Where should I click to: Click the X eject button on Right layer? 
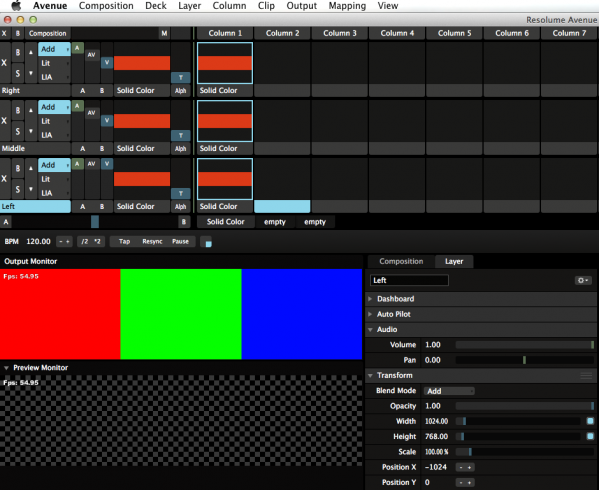5,63
